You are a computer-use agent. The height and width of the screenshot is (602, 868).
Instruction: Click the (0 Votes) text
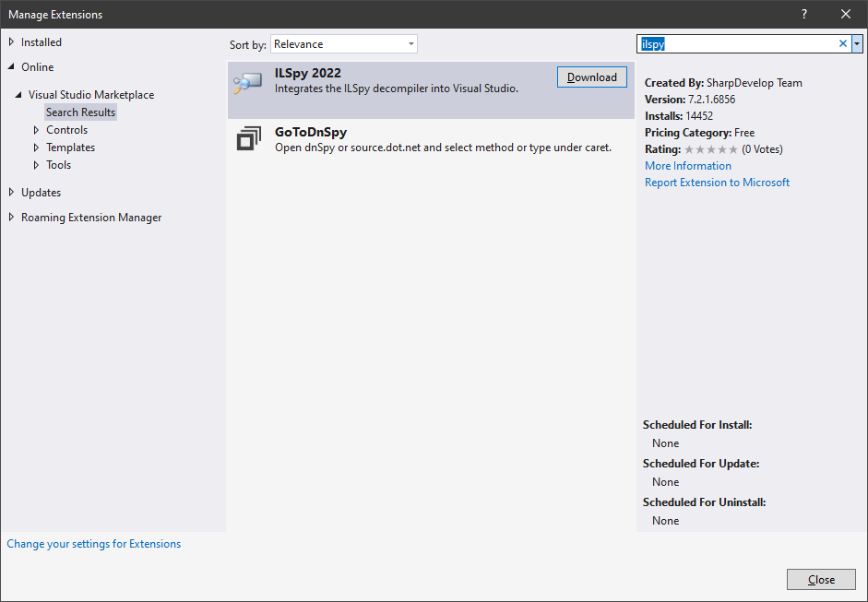[762, 149]
